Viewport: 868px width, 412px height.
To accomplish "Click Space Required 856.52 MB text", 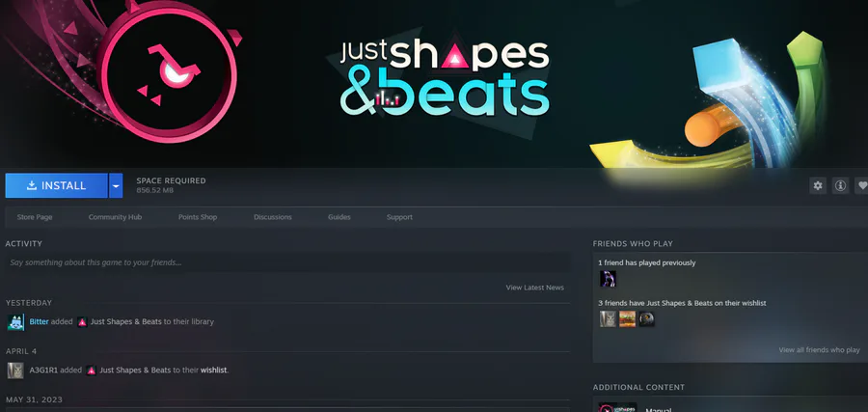I will point(171,185).
